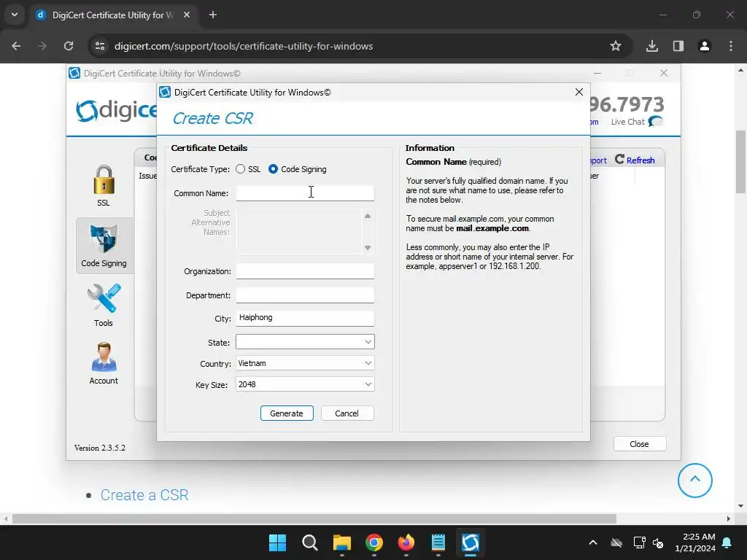Go back in the browser
This screenshot has height=560, width=747.
[x=16, y=46]
